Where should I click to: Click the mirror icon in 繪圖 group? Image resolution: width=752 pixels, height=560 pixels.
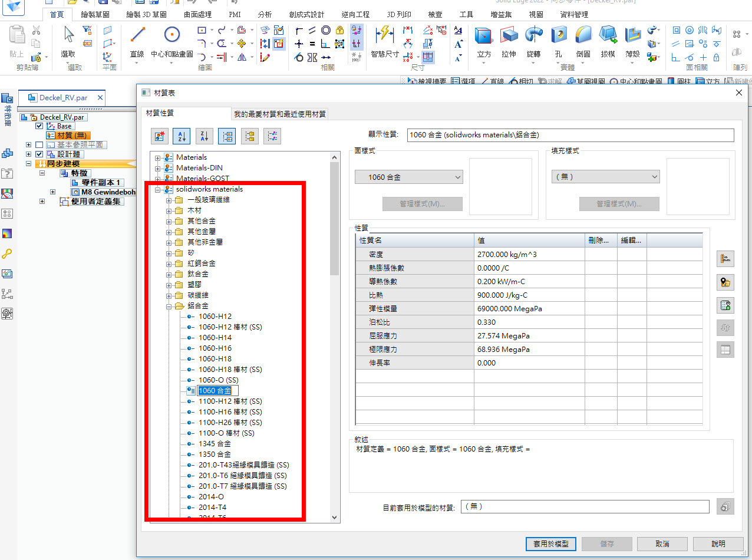point(242,57)
